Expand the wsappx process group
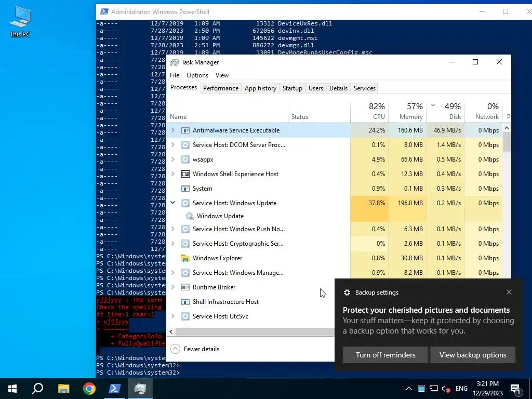This screenshot has width=532, height=399. point(172,159)
